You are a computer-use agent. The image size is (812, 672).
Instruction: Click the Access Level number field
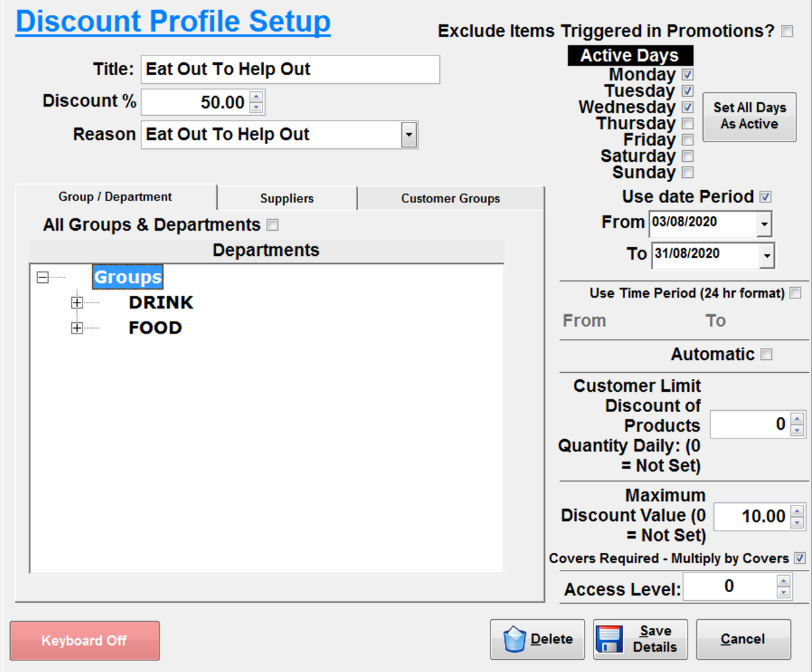729,586
